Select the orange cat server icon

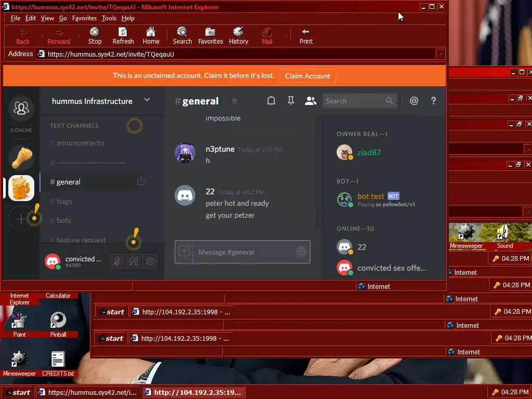click(21, 188)
